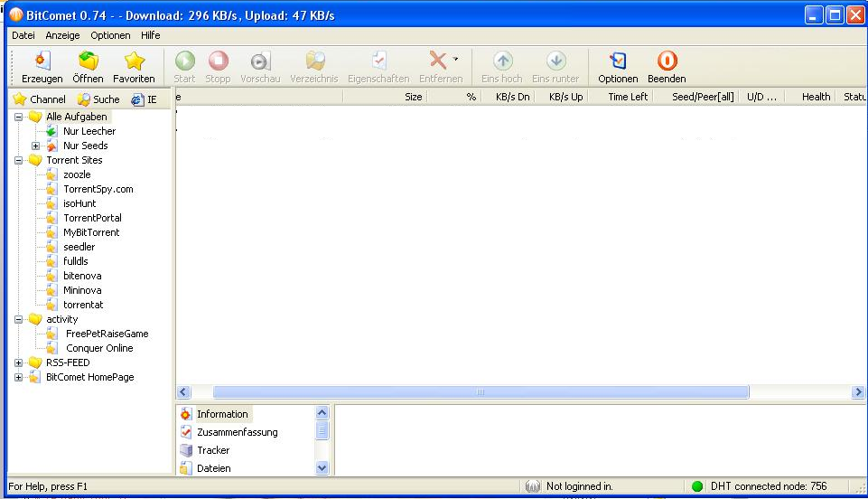Screen dimensions: 868x499
Task: Open the Datei menu
Action: pyautogui.click(x=23, y=35)
